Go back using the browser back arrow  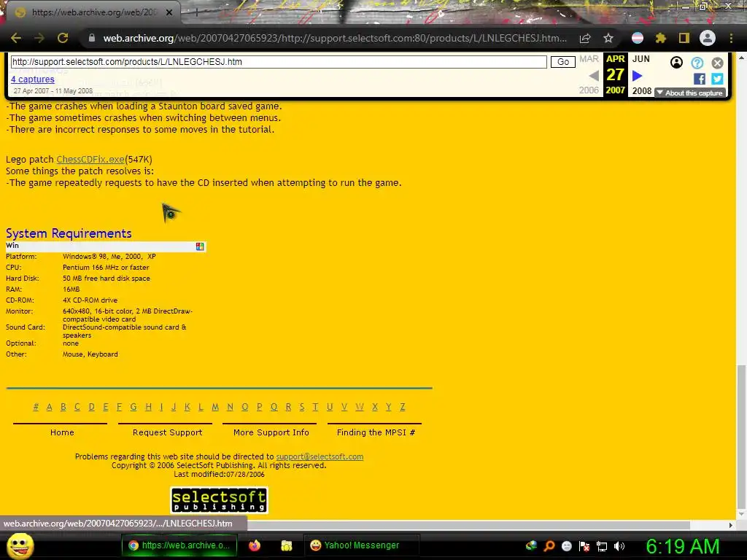16,38
